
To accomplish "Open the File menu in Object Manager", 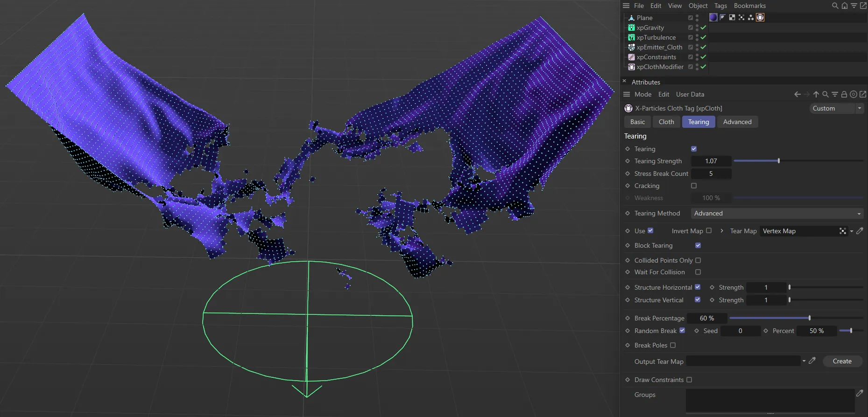I will [639, 6].
